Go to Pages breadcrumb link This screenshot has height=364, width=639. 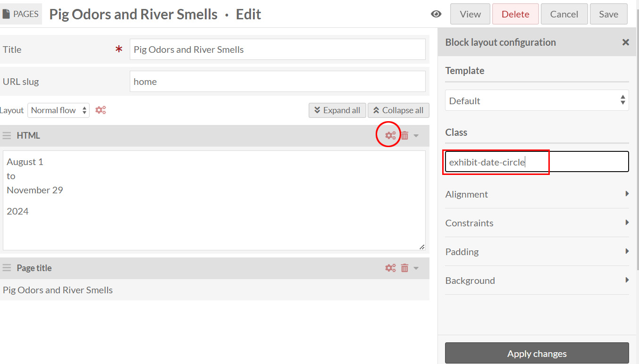[x=21, y=14]
